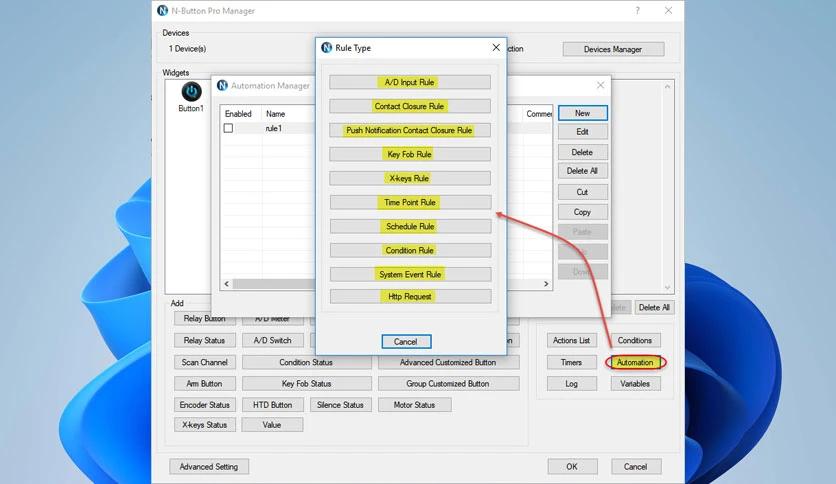Image resolution: width=836 pixels, height=484 pixels.
Task: Choose A/D Input Rule
Action: pyautogui.click(x=409, y=82)
